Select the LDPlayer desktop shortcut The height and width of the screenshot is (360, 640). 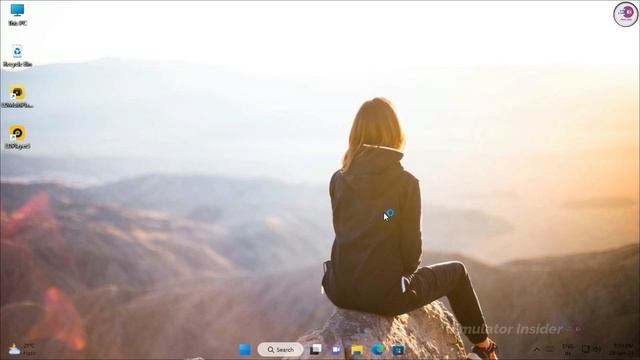(17, 137)
